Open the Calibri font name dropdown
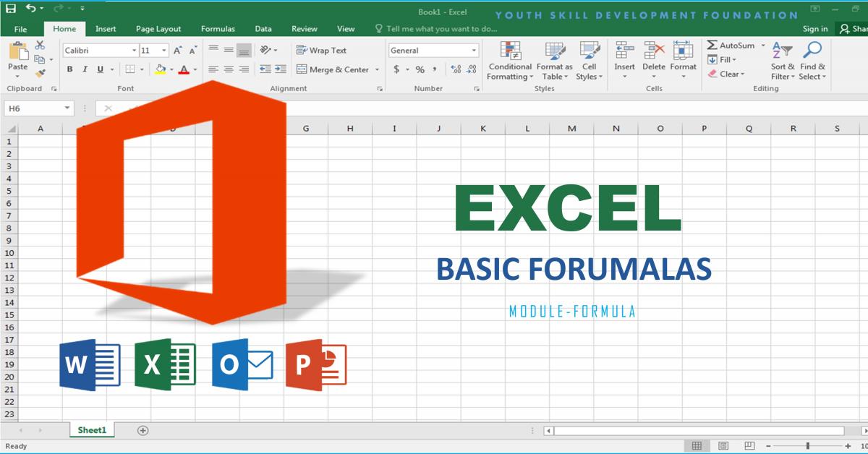 tap(134, 51)
